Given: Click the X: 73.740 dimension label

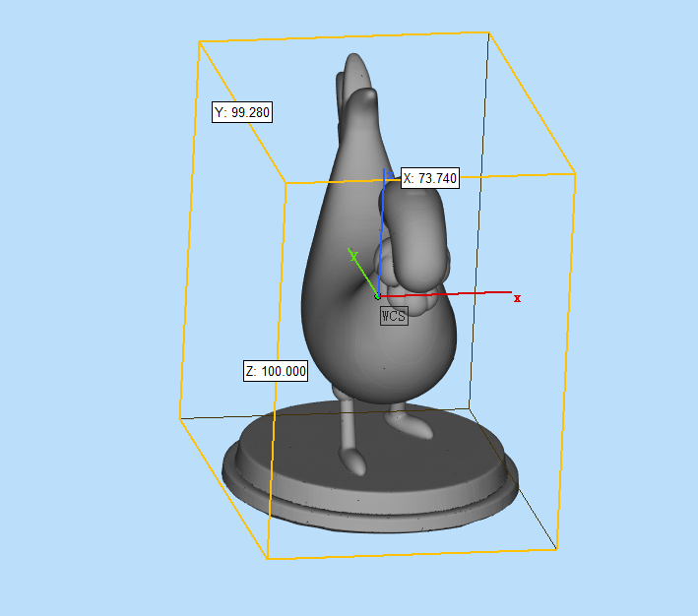Looking at the screenshot, I should point(429,178).
